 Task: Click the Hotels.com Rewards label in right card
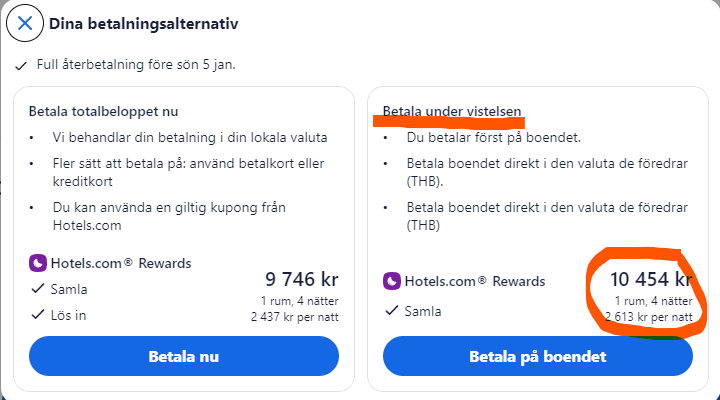tap(475, 281)
